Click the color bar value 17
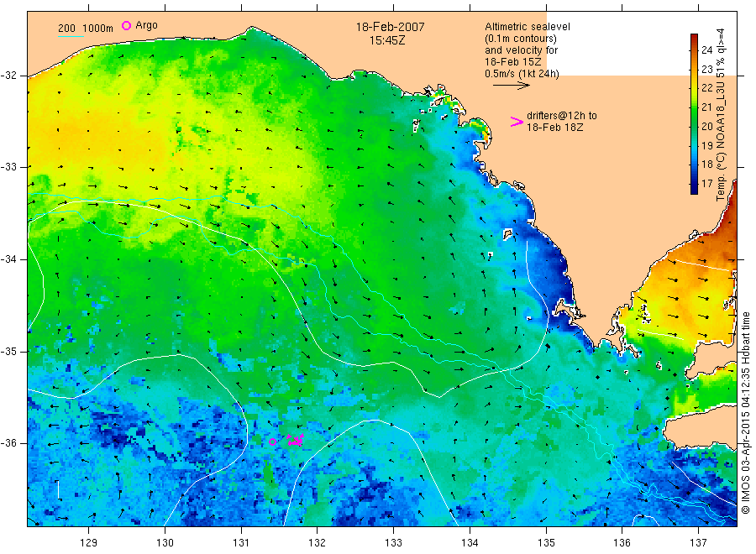756x554 pixels. point(706,184)
